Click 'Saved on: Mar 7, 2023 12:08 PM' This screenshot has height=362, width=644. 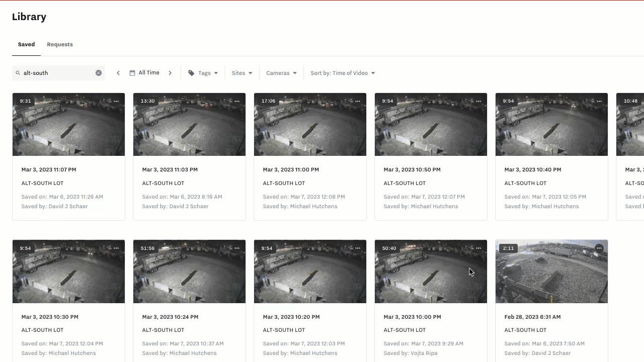[x=304, y=197]
